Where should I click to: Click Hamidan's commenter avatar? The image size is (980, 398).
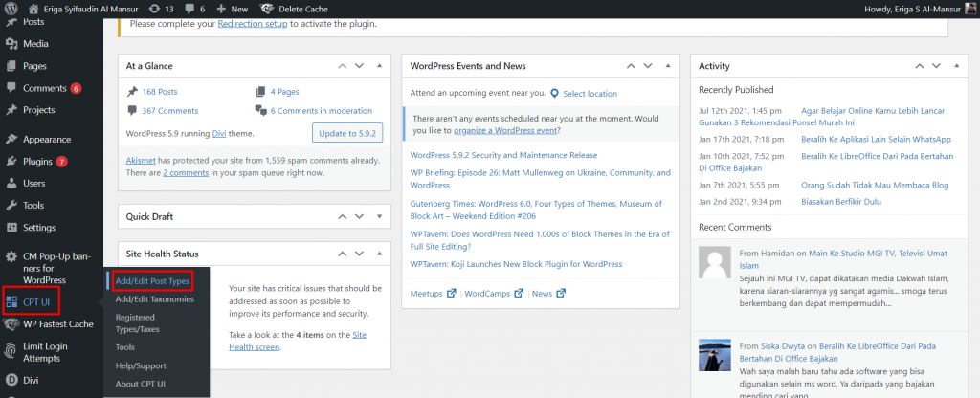715,262
